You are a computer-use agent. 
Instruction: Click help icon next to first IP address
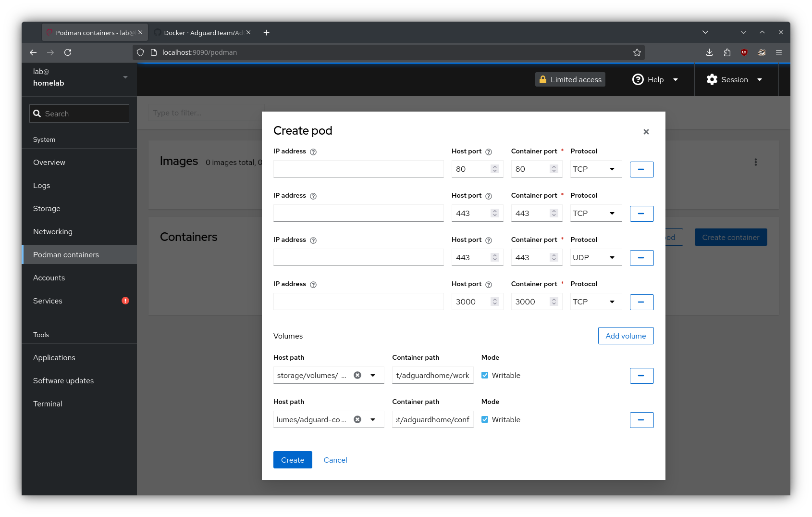tap(313, 152)
